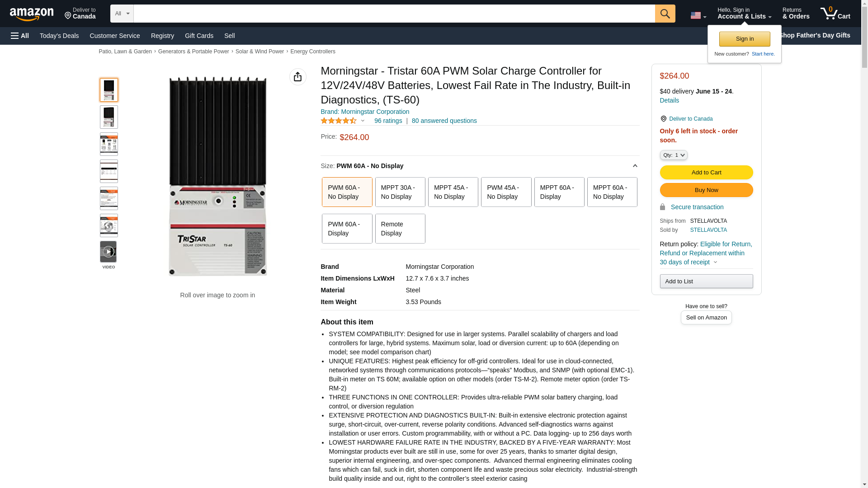
Task: Select the PWM 60A - Display option
Action: click(347, 229)
